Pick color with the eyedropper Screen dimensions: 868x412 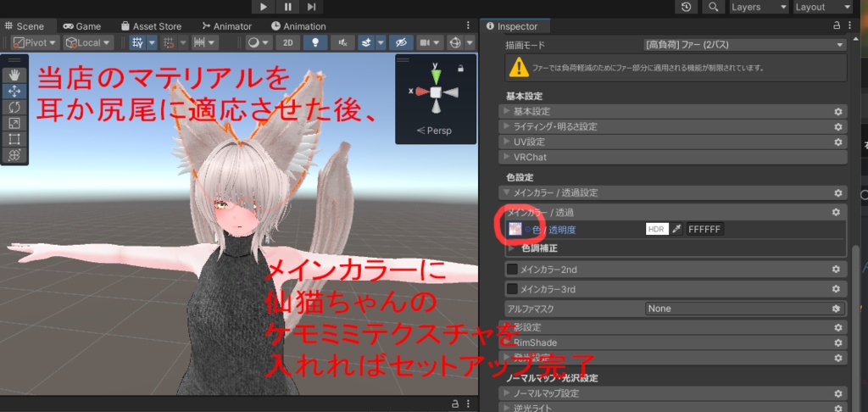[x=676, y=229]
